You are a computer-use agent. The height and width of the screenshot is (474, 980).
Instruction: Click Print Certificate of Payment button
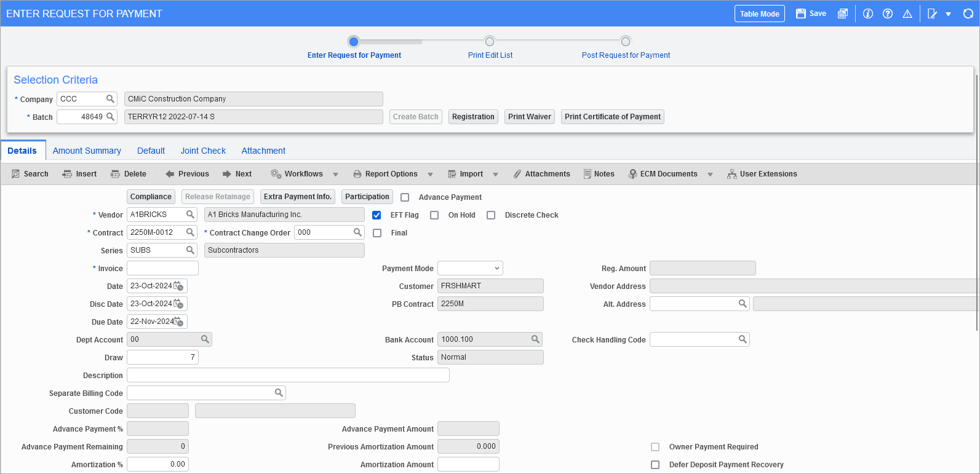[x=612, y=117]
